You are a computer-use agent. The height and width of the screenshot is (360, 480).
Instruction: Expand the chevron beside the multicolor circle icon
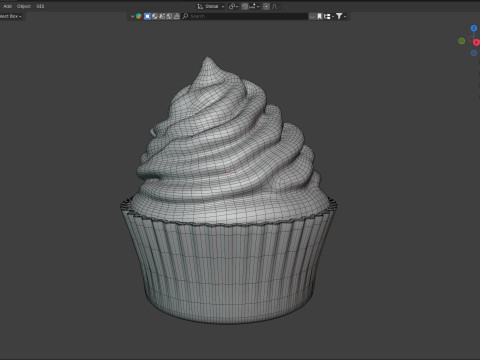[132, 16]
